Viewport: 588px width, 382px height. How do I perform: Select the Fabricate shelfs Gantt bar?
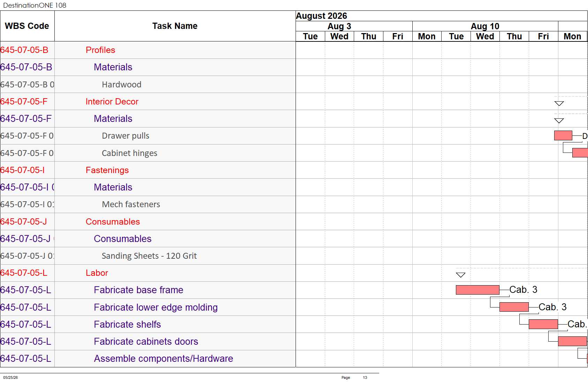(x=543, y=324)
